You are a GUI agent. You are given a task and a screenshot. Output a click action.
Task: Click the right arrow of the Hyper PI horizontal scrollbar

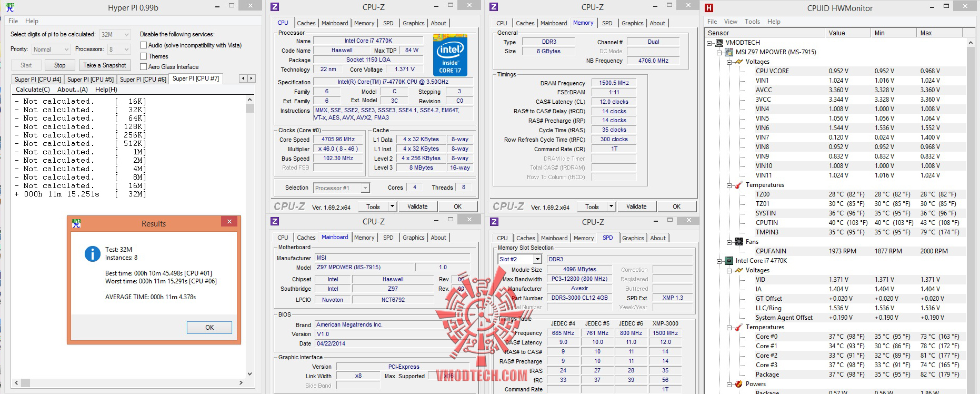tap(241, 383)
